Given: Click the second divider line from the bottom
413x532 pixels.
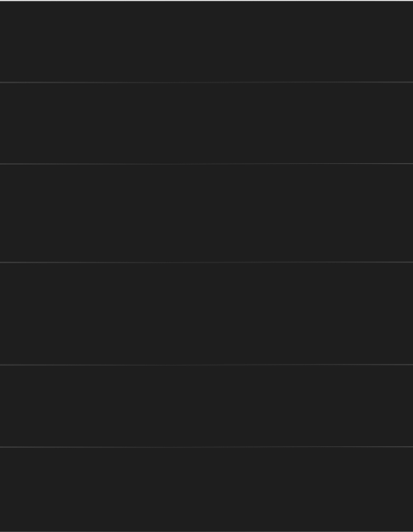Looking at the screenshot, I should tap(206, 364).
